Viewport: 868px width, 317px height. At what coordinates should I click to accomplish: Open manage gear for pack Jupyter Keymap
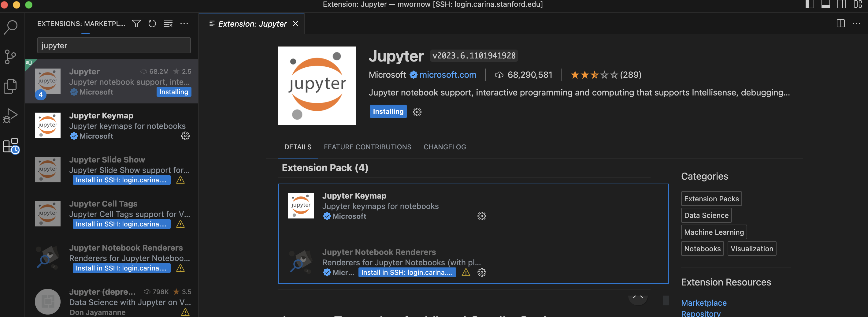482,216
